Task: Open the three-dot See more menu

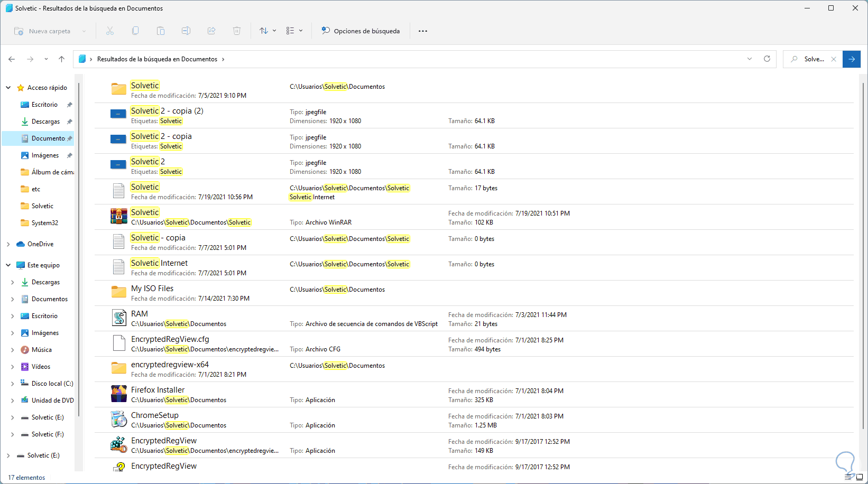Action: click(423, 31)
